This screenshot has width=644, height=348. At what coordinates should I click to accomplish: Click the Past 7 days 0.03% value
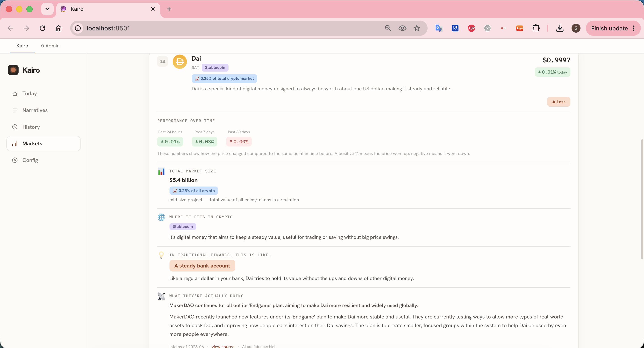(x=204, y=142)
